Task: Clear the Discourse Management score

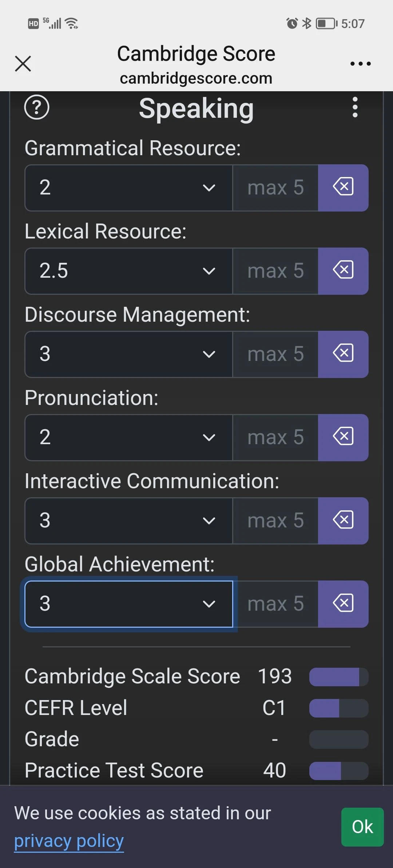Action: point(343,354)
